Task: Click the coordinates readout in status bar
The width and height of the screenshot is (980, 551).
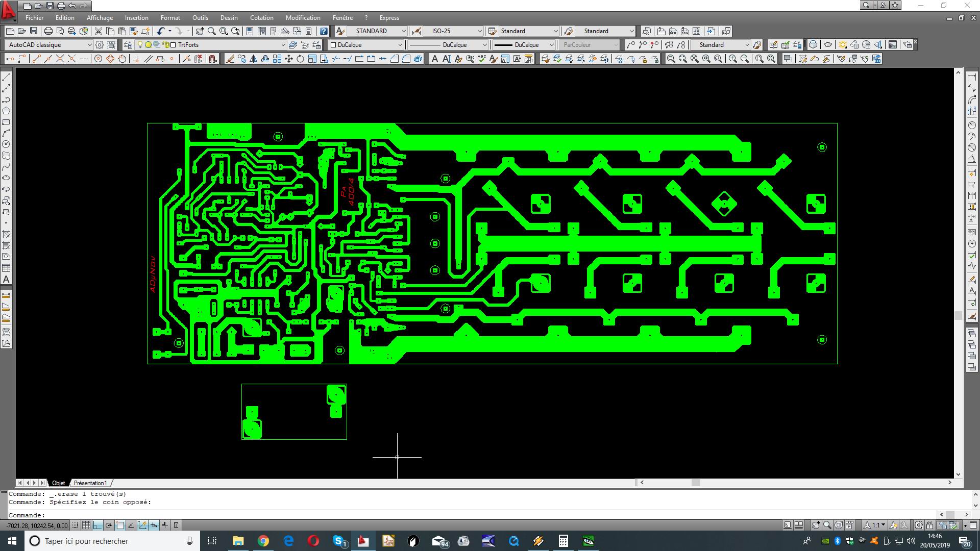Action: [36, 525]
